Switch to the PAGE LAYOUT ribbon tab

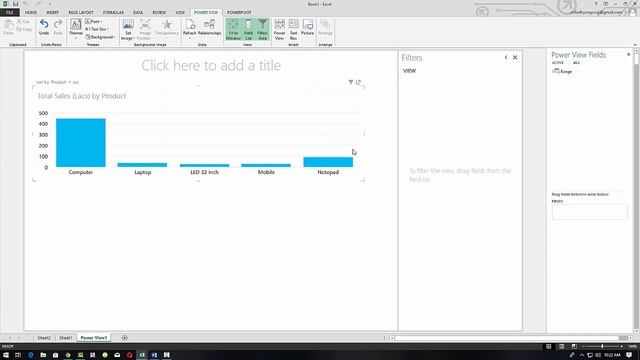(x=81, y=12)
